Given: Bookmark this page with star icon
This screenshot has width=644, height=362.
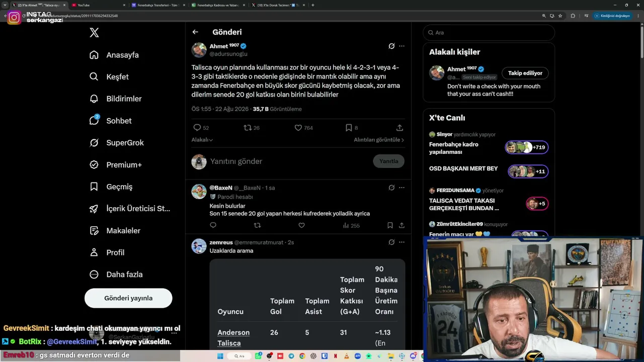Looking at the screenshot, I should pos(560,16).
